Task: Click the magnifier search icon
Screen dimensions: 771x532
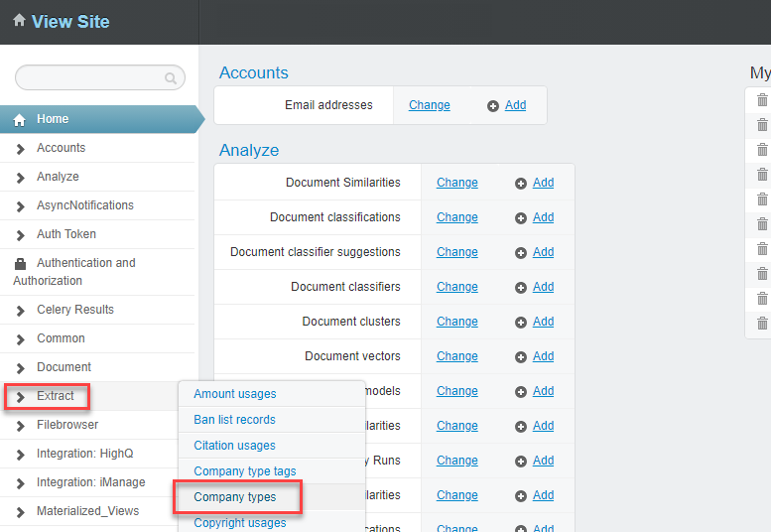Action: tap(170, 78)
